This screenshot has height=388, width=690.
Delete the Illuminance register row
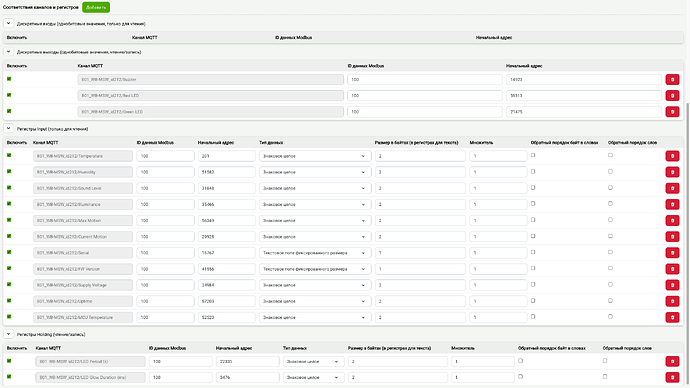click(x=672, y=205)
